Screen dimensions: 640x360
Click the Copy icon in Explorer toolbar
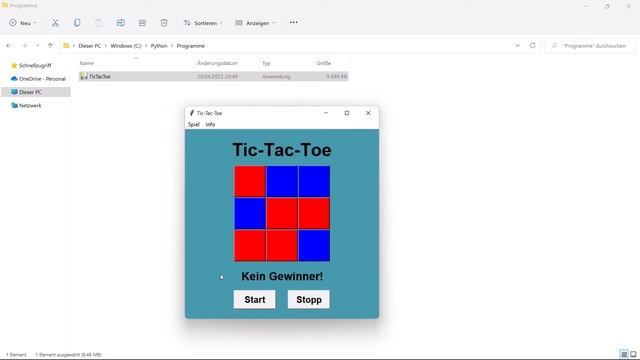(x=77, y=23)
